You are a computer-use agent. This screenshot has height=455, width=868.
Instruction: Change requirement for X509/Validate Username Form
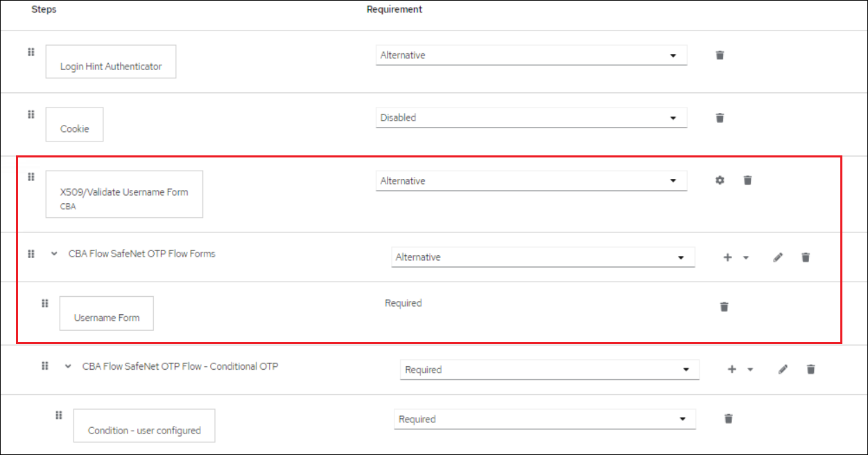(531, 181)
